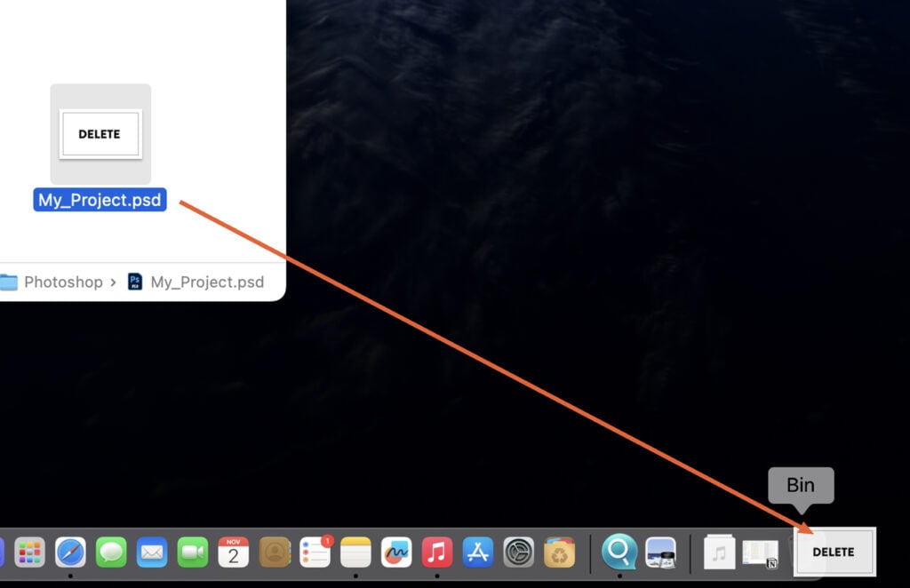Open the Notion document in the Dock
The image size is (910, 588).
(x=761, y=552)
